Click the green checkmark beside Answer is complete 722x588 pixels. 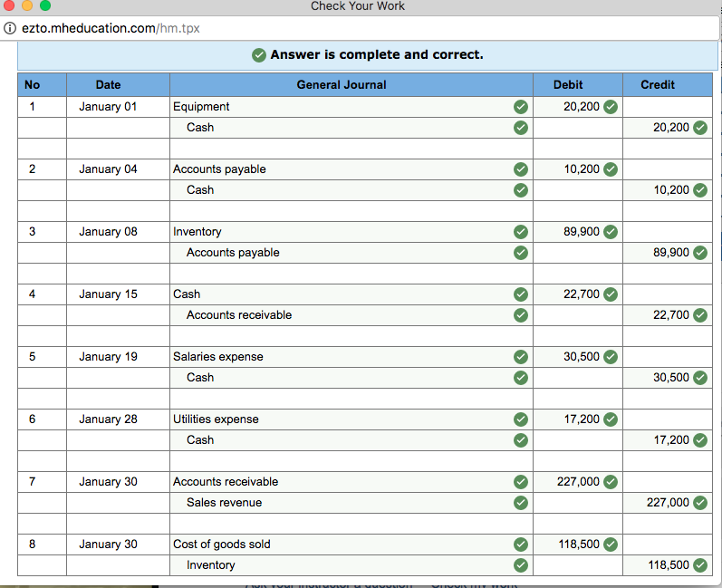pyautogui.click(x=259, y=55)
